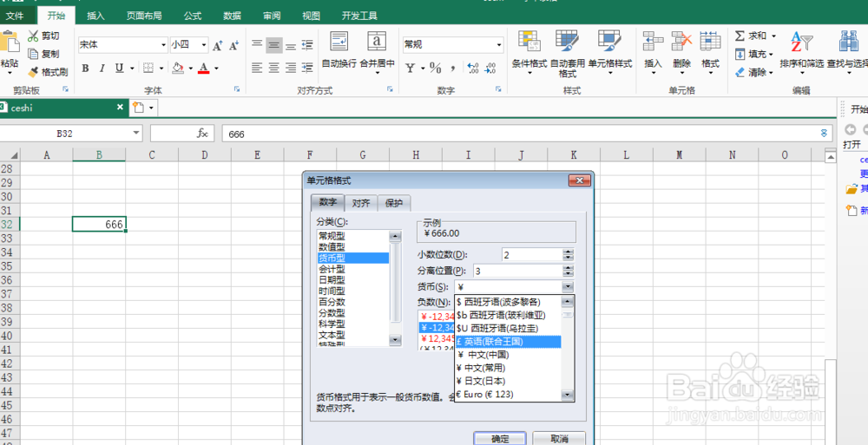Image resolution: width=868 pixels, height=445 pixels.
Task: Toggle underline formatting
Action: point(119,68)
